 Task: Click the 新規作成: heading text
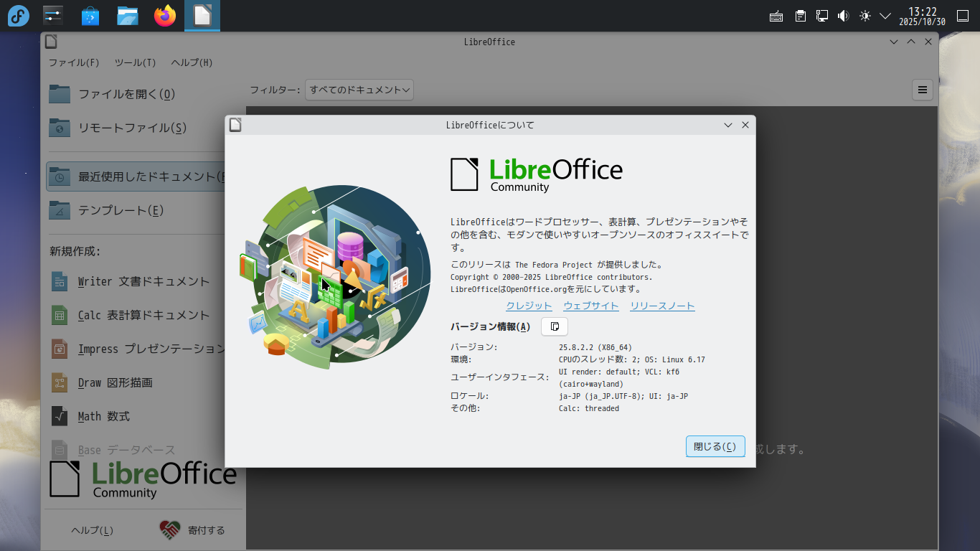[75, 251]
